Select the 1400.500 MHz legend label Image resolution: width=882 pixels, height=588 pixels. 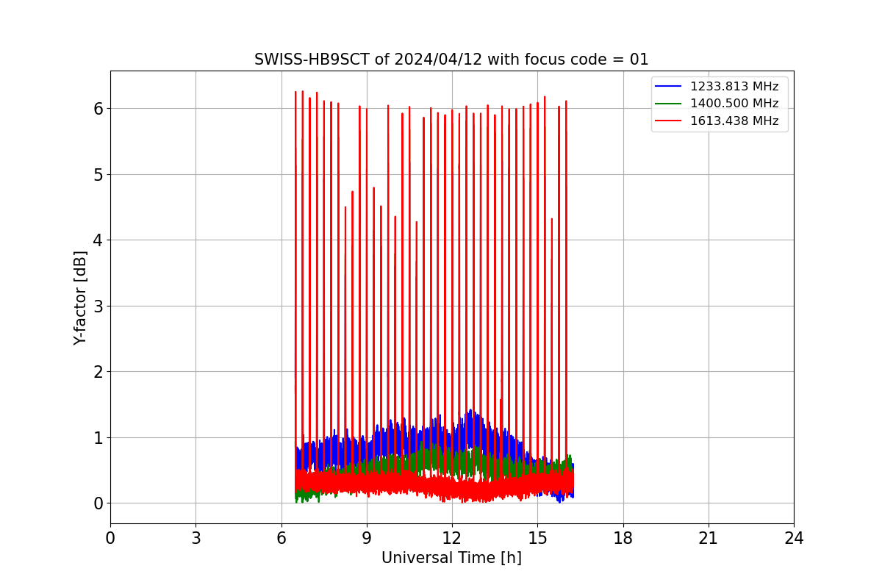tap(734, 104)
